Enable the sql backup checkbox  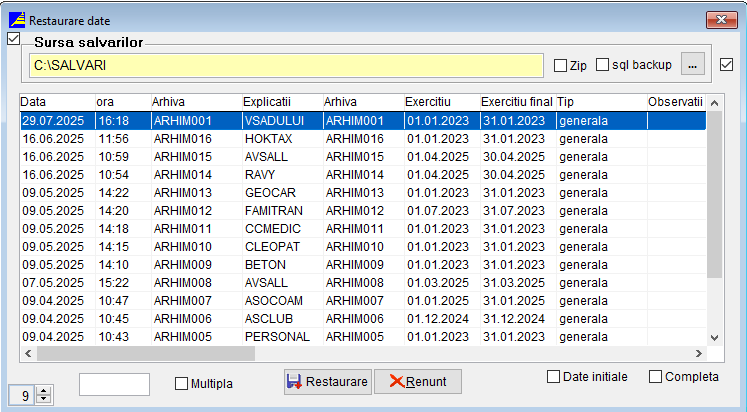tap(603, 64)
